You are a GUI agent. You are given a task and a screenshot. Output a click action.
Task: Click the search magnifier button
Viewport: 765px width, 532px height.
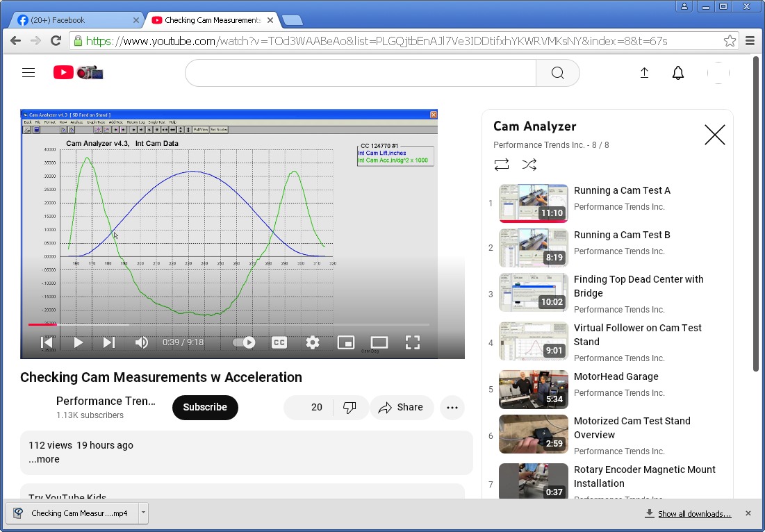click(558, 73)
